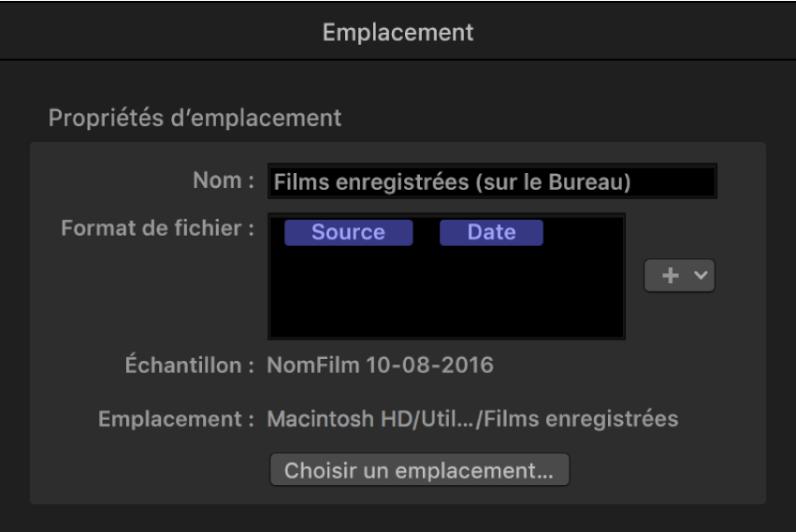Click the word "Bureau" in the name field
796x532 pixels.
pos(590,183)
